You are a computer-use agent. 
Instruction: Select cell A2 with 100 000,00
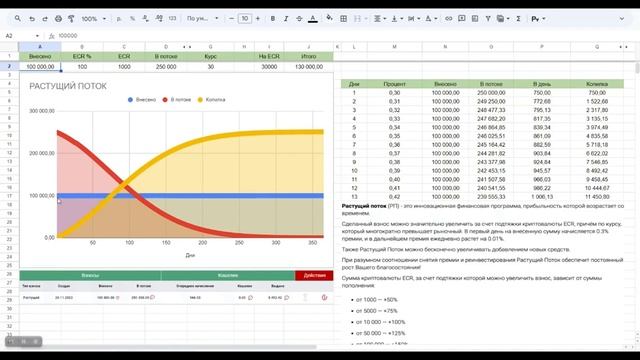[x=40, y=67]
